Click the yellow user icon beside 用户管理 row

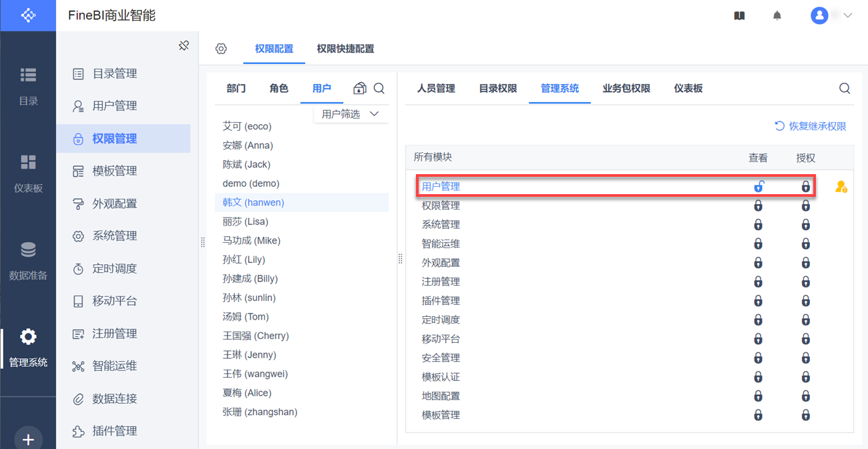tap(841, 187)
